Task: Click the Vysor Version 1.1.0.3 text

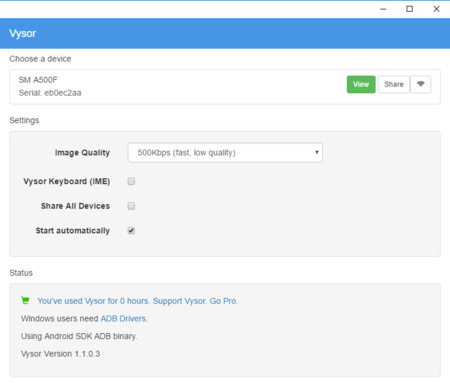Action: [60, 354]
